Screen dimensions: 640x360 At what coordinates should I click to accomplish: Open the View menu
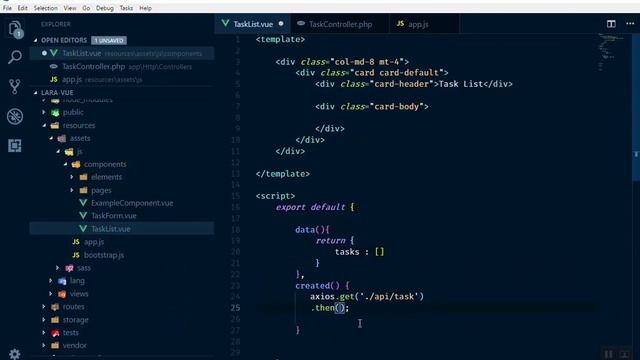(x=70, y=8)
